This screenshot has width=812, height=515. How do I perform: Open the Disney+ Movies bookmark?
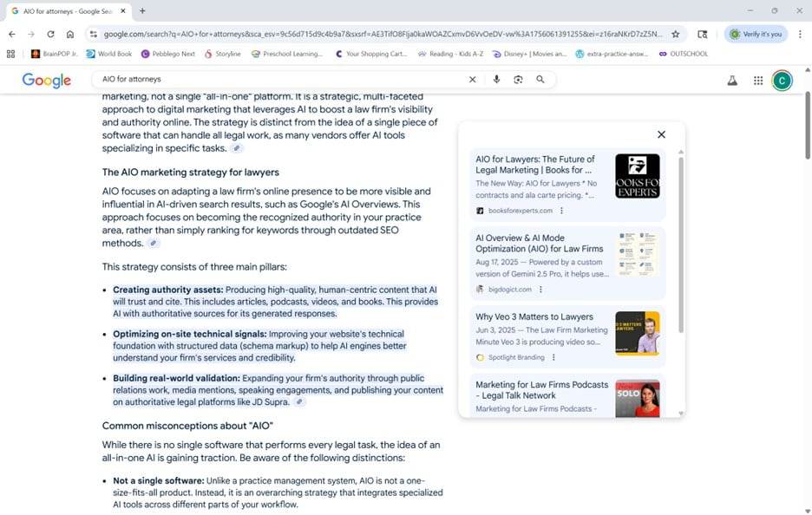529,54
